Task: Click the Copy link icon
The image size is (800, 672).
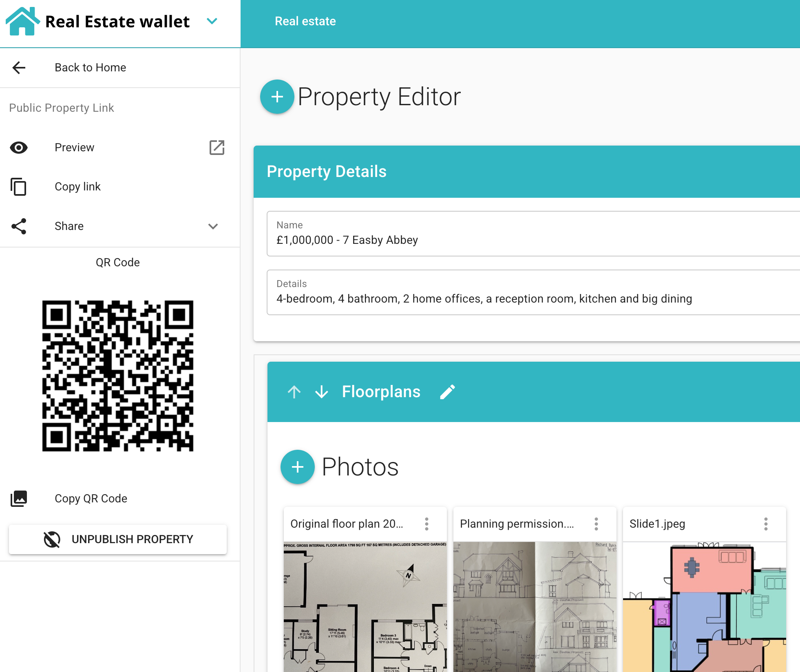Action: click(x=19, y=187)
